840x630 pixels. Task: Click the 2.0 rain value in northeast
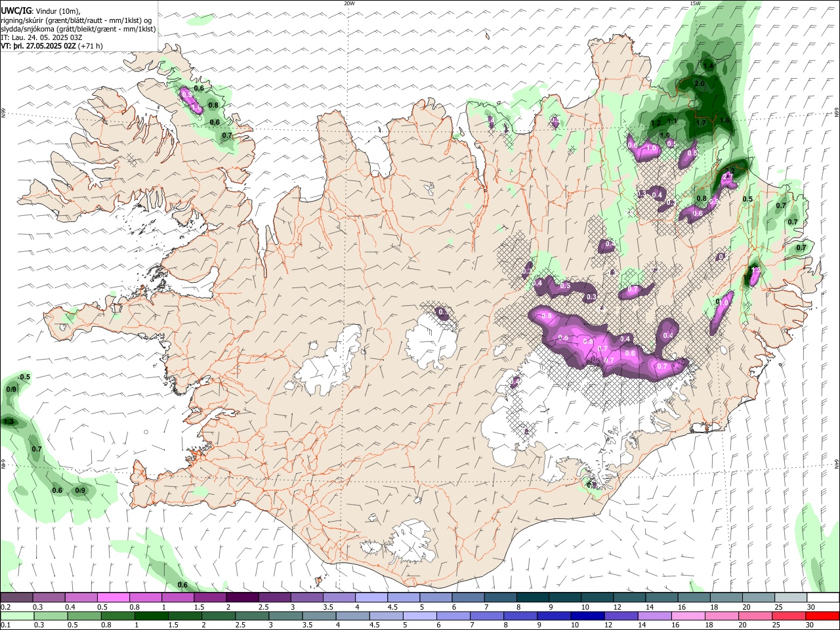(700, 84)
